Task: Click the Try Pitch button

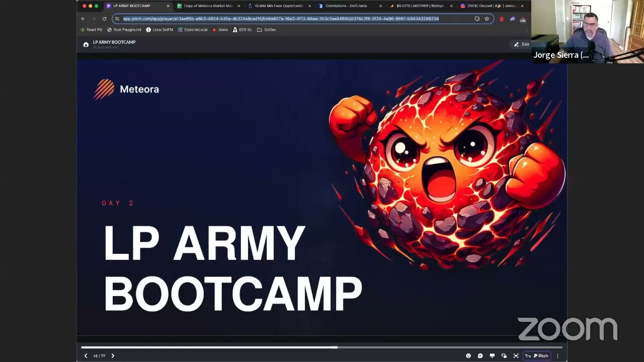Action: pyautogui.click(x=536, y=356)
